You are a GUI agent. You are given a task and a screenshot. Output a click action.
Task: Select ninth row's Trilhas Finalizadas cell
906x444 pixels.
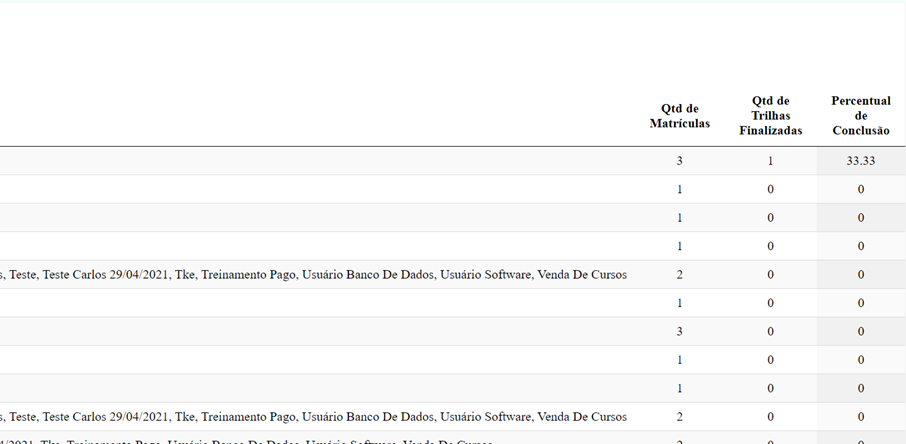tap(770, 388)
